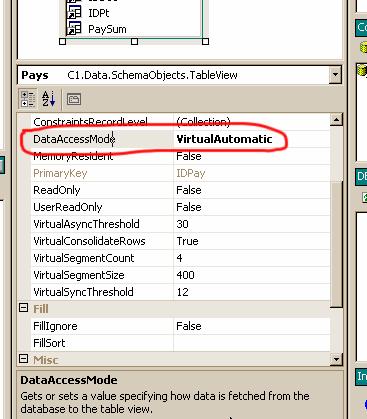
Task: Select the PaySum field icon in table box
Action: (74, 28)
